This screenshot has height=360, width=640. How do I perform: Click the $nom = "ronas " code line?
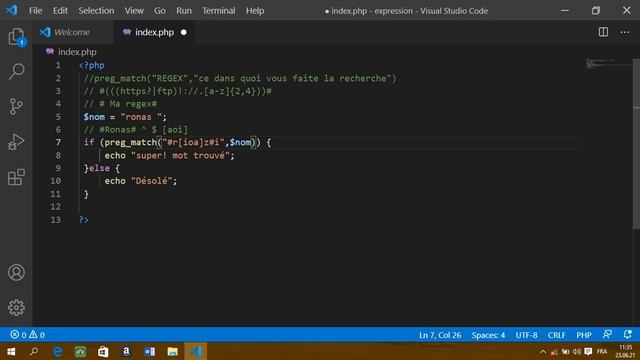125,117
